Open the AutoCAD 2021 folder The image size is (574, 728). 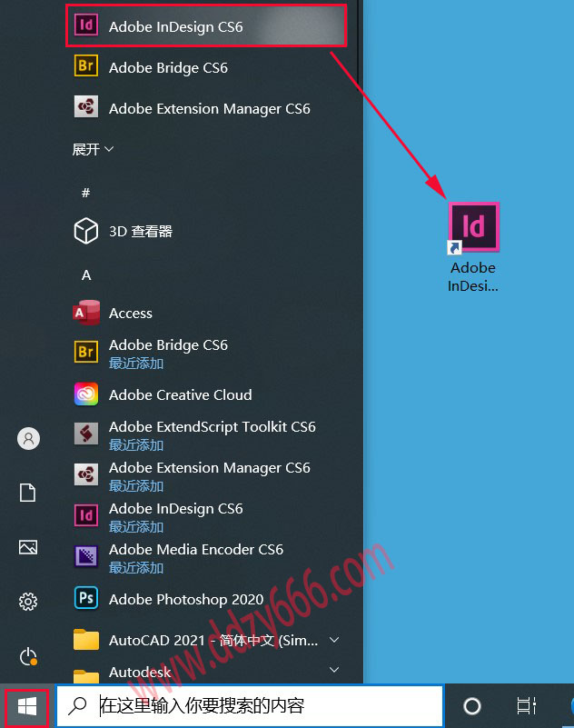206,640
